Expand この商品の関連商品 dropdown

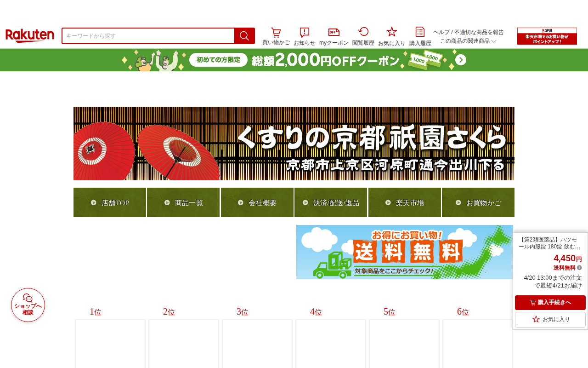[468, 41]
